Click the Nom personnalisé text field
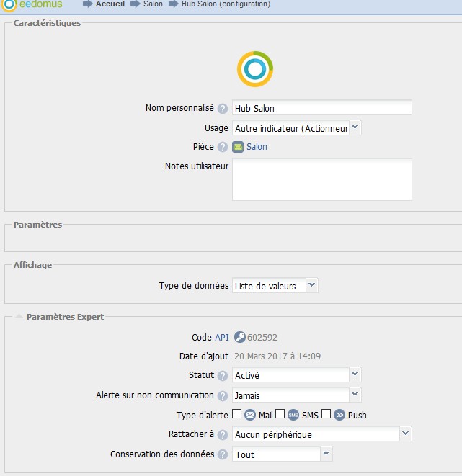 (322, 107)
